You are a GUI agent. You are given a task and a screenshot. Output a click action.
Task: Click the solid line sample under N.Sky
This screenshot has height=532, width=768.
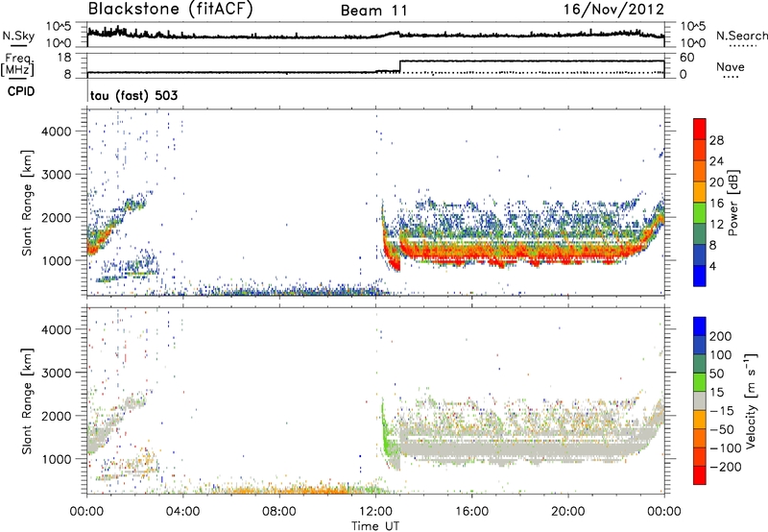coord(18,45)
